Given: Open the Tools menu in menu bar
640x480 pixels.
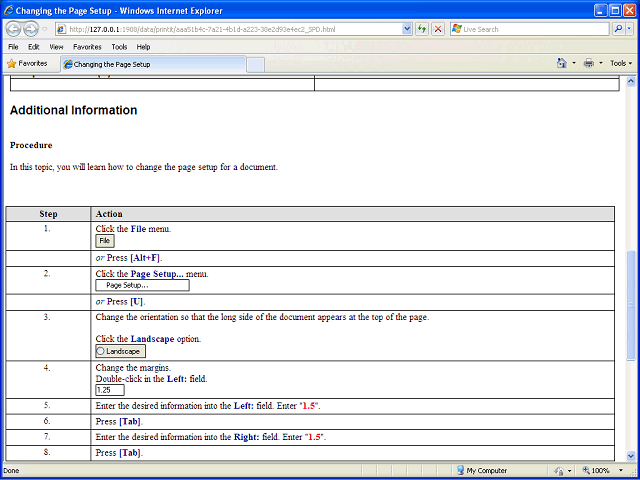Looking at the screenshot, I should [119, 47].
